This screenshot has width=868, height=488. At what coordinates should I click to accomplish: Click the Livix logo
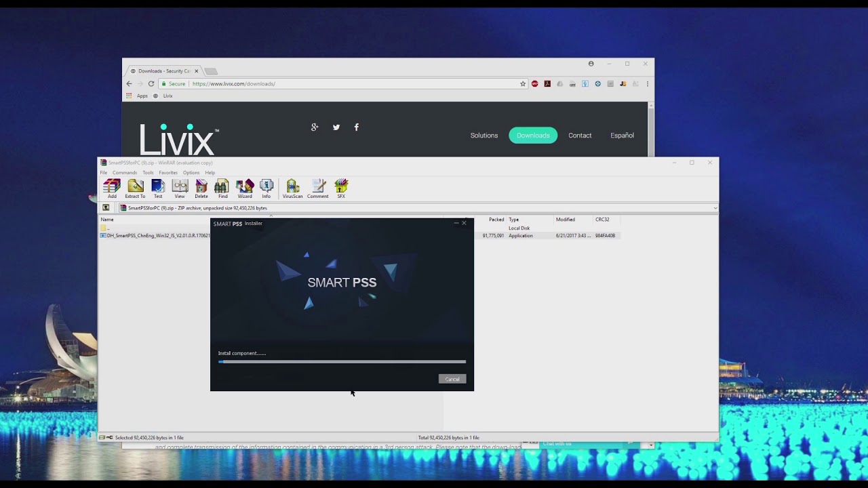point(179,139)
